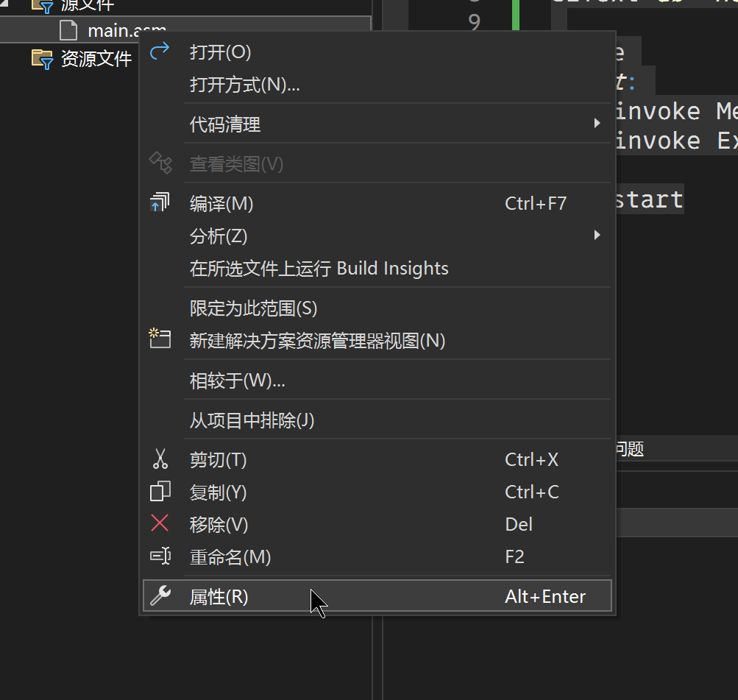Click the invoke Me code line
The image size is (738, 700).
pyautogui.click(x=673, y=111)
